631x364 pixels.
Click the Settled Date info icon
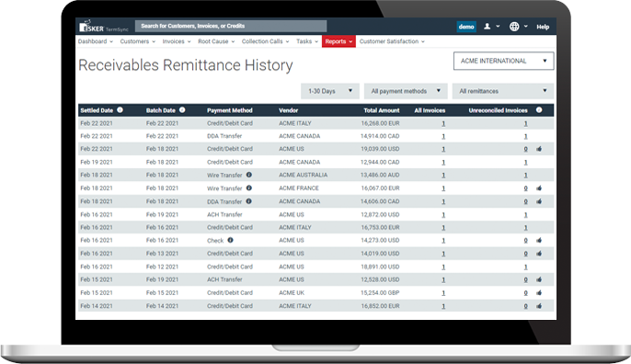point(120,109)
